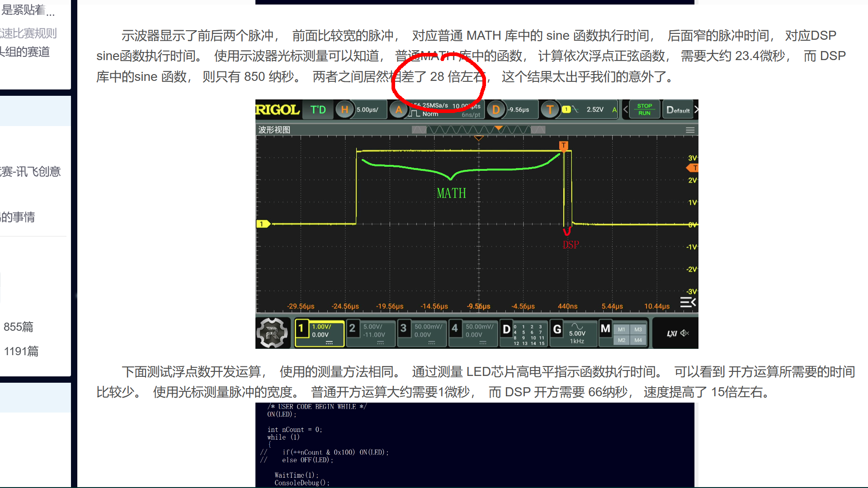Toggle channel 2 on the oscilloscope
Viewport: 868px width, 488px height.
pos(352,328)
